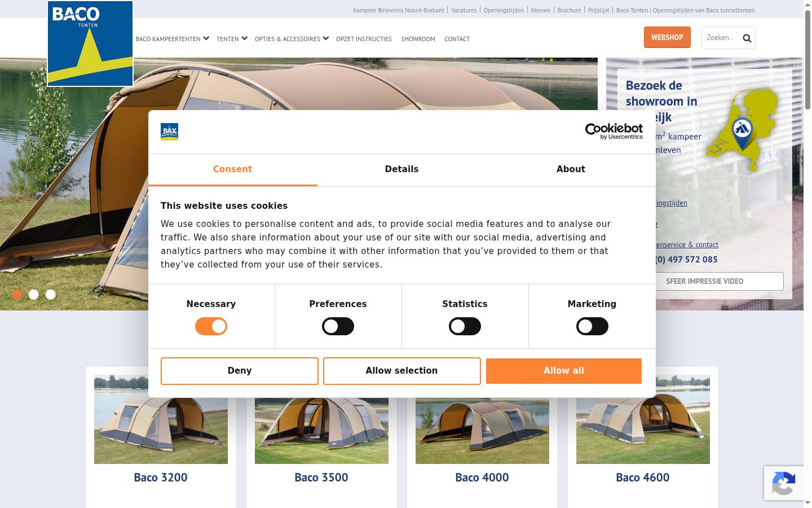Switch to the Consent tab

(232, 169)
